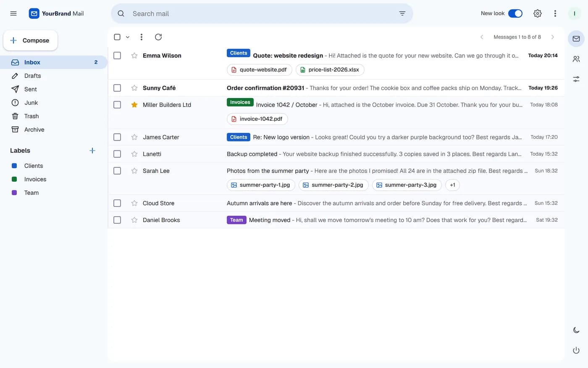
Task: Open the Lanetti Backup completed message
Action: (x=336, y=154)
